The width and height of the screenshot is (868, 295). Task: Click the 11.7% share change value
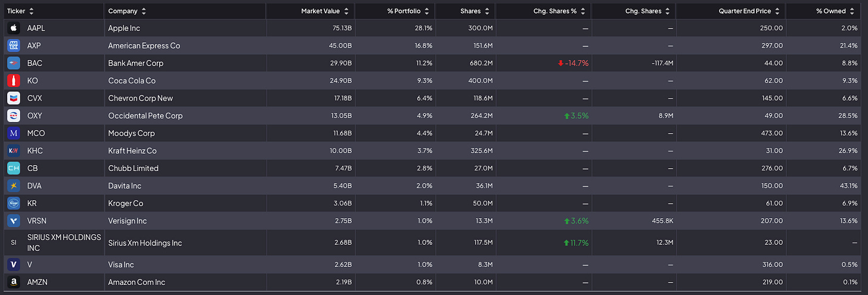(x=579, y=243)
